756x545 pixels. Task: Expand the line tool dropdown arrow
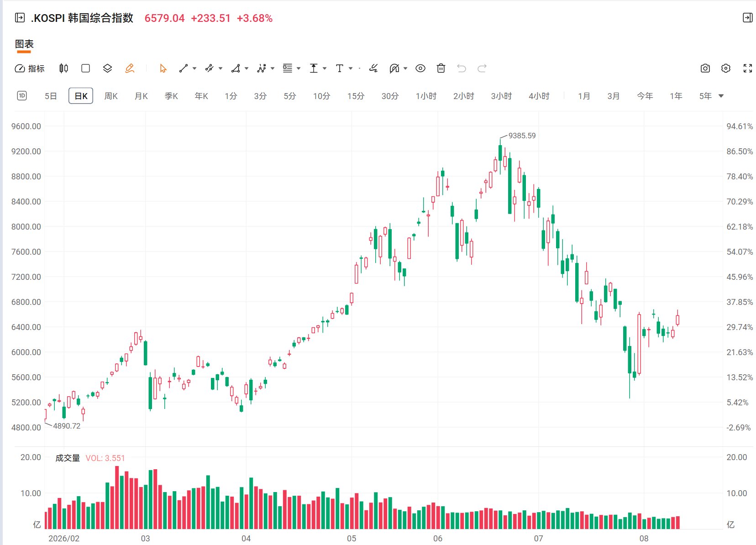point(194,68)
